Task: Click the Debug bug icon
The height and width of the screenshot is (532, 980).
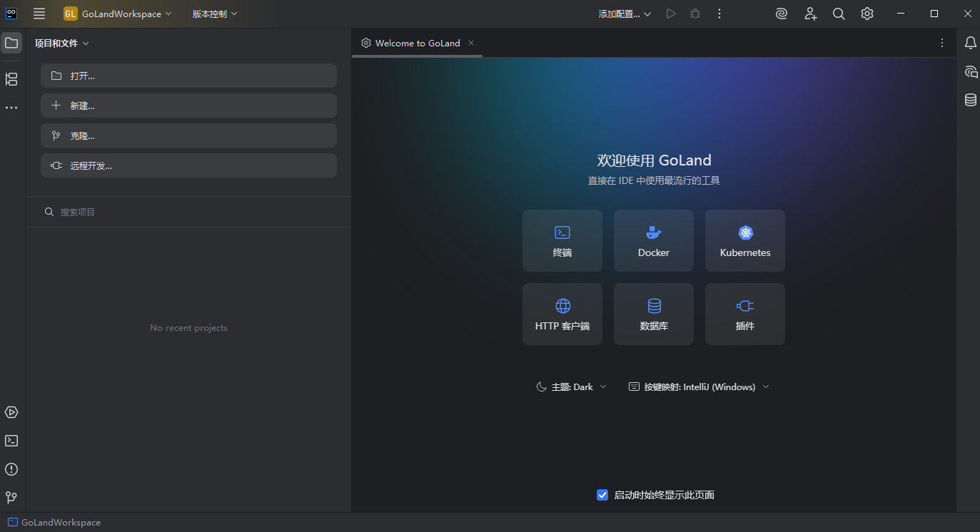Action: (x=695, y=14)
